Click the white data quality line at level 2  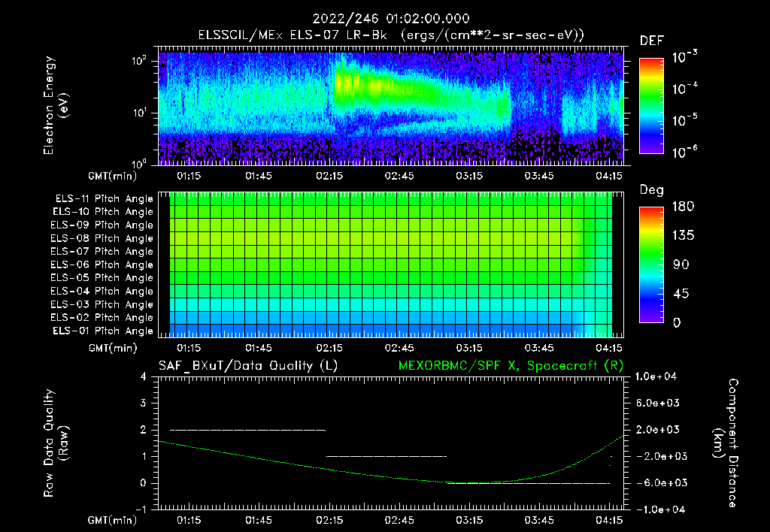[247, 430]
